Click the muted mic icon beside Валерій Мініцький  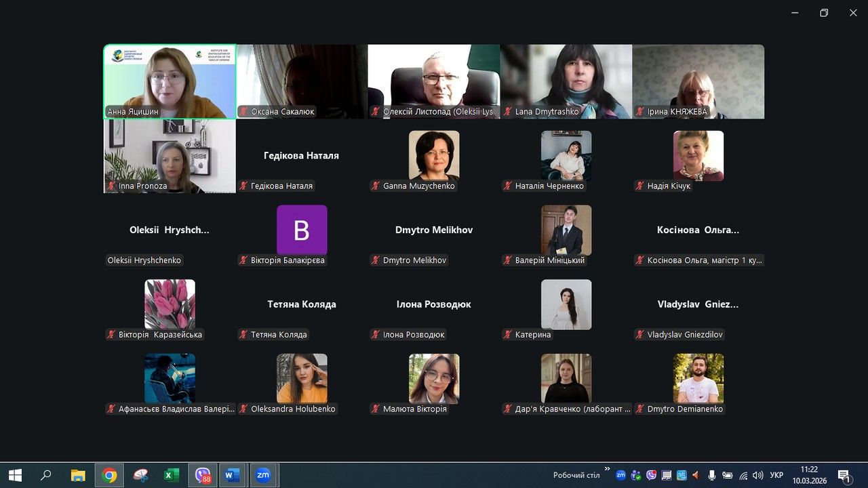click(x=508, y=260)
